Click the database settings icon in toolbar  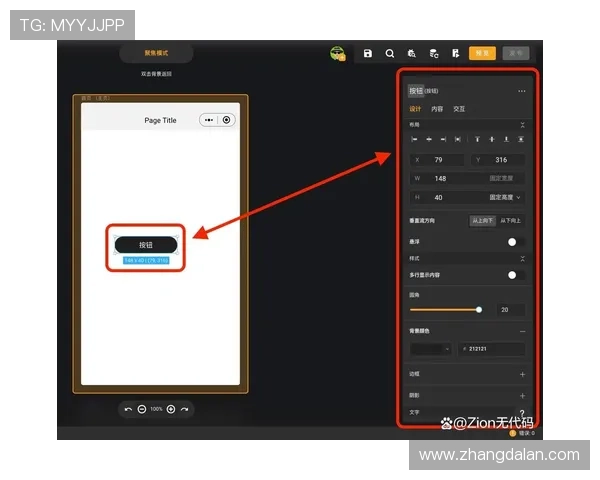[433, 53]
